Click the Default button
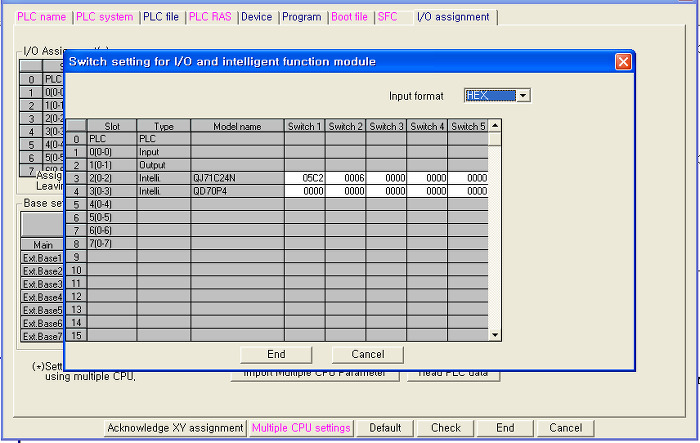Viewport: 700px width, 443px height. [x=385, y=428]
